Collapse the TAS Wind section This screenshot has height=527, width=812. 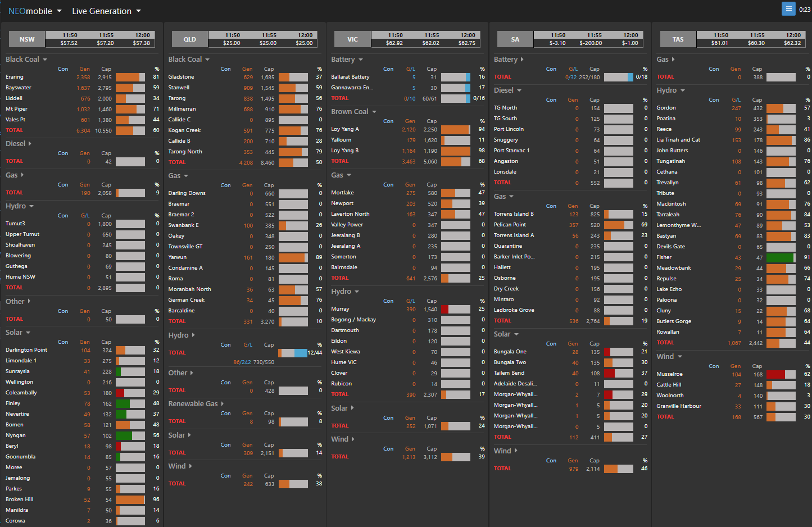click(669, 357)
